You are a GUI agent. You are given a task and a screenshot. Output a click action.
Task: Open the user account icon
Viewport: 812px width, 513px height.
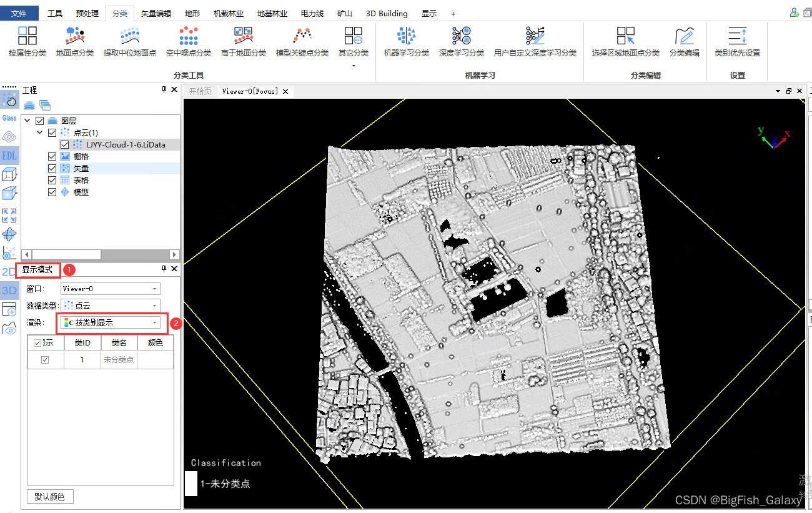pos(794,12)
